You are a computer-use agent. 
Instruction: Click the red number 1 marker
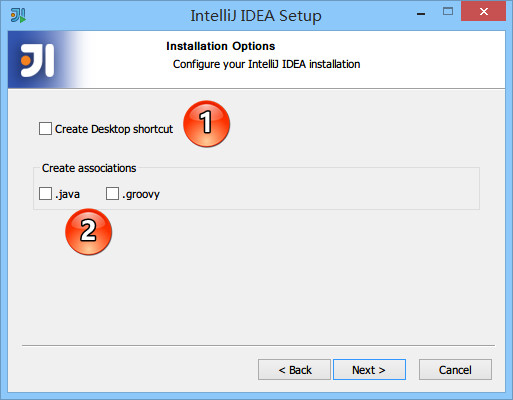206,124
